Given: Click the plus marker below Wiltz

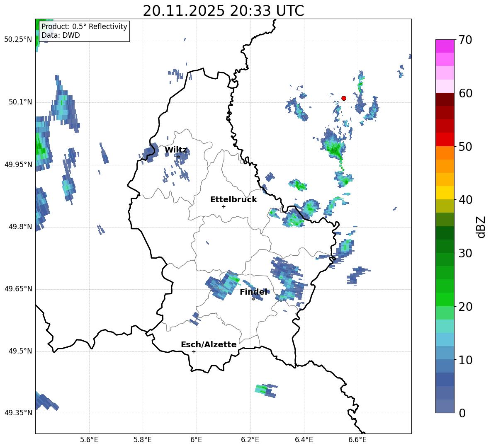Looking at the screenshot, I should [178, 157].
